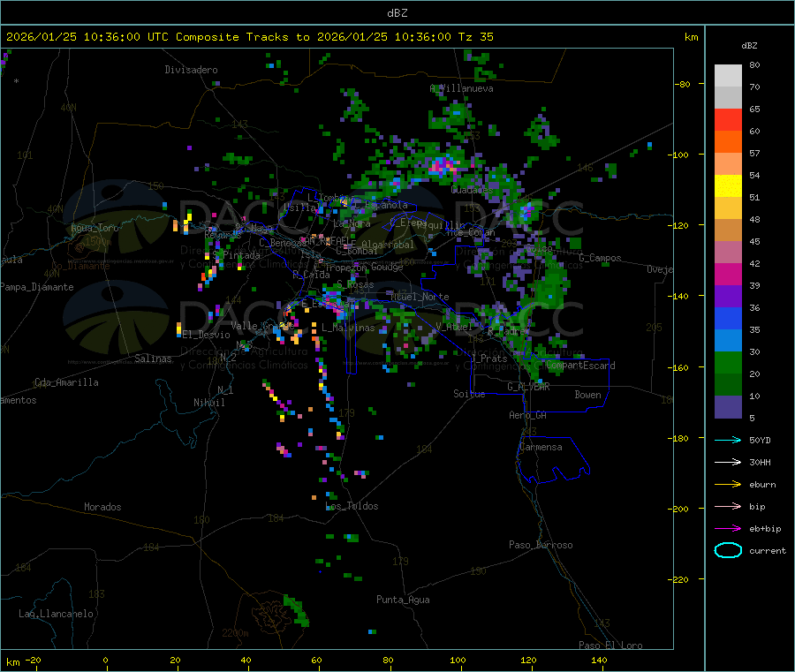This screenshot has width=795, height=672.
Task: Click the -80 km right axis tick label
Action: 683,84
